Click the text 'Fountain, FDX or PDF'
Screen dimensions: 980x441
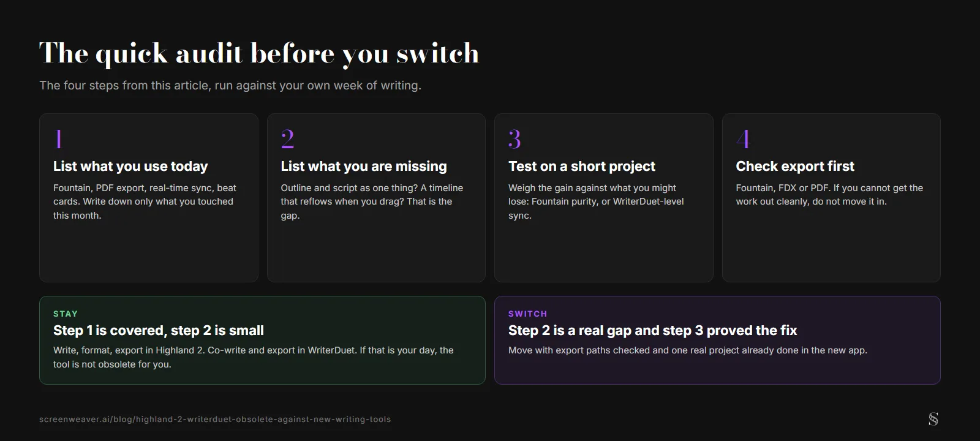click(783, 188)
